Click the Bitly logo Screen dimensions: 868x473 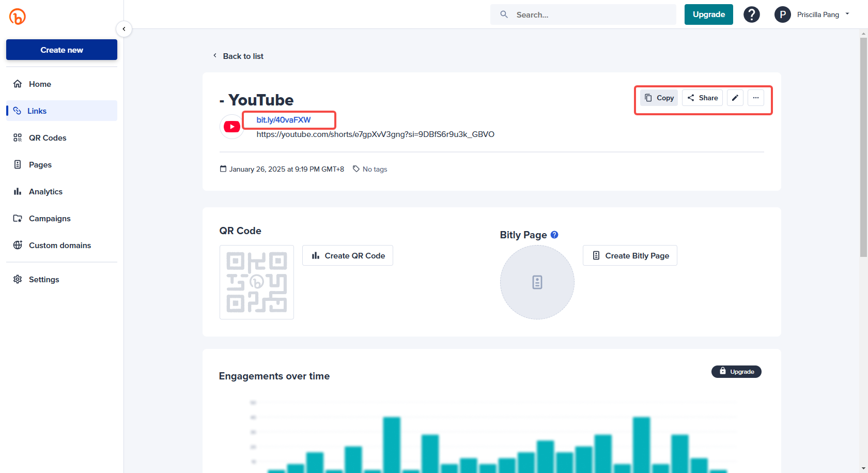tap(17, 16)
